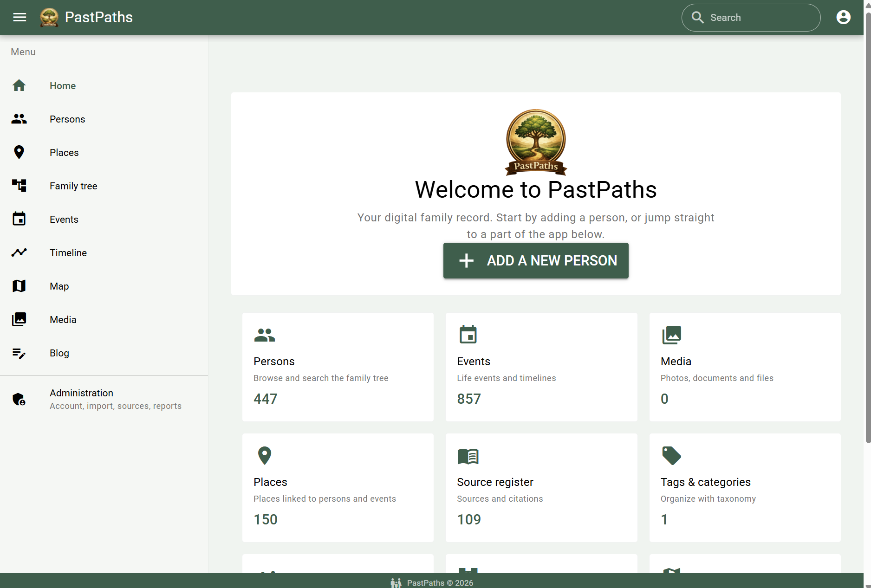Click the Administration shield icon
This screenshot has width=871, height=588.
[x=19, y=399]
